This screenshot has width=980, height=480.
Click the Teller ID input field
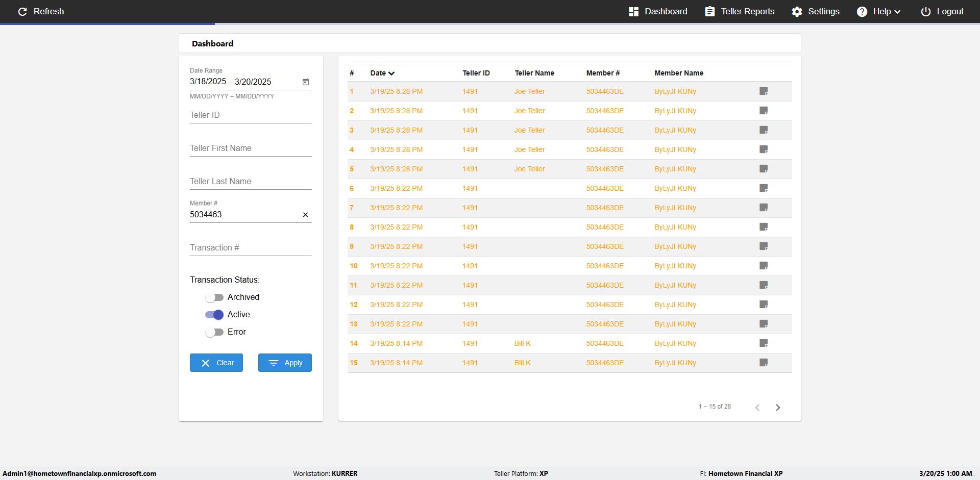click(x=250, y=115)
